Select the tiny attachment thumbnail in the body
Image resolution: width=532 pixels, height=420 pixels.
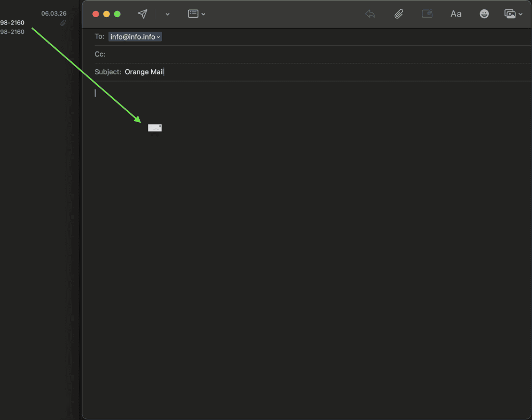point(154,127)
